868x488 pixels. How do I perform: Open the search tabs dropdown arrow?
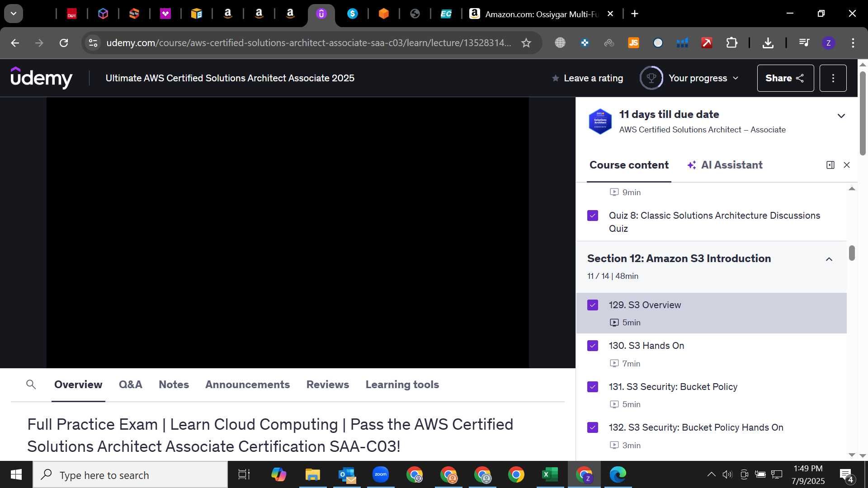point(14,14)
